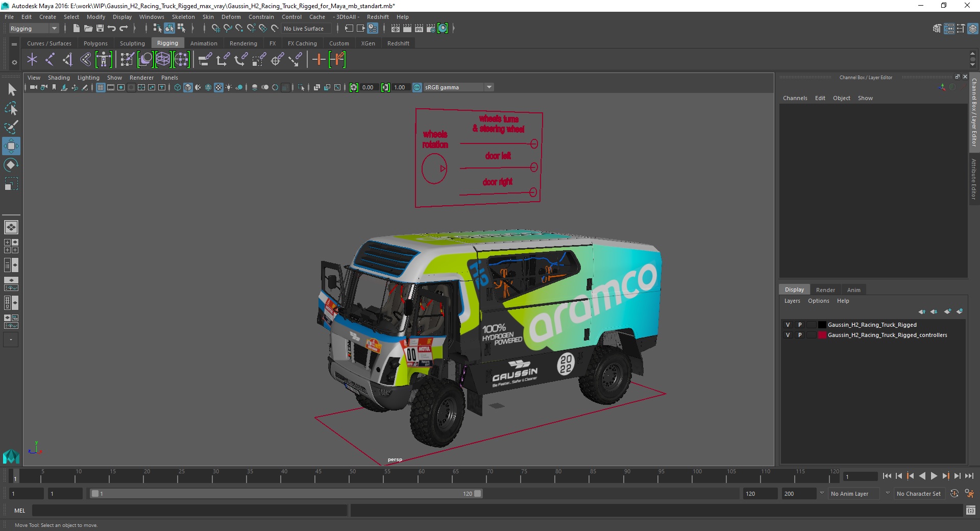Activate the Move tool in toolbox
This screenshot has height=531, width=980.
pos(11,146)
